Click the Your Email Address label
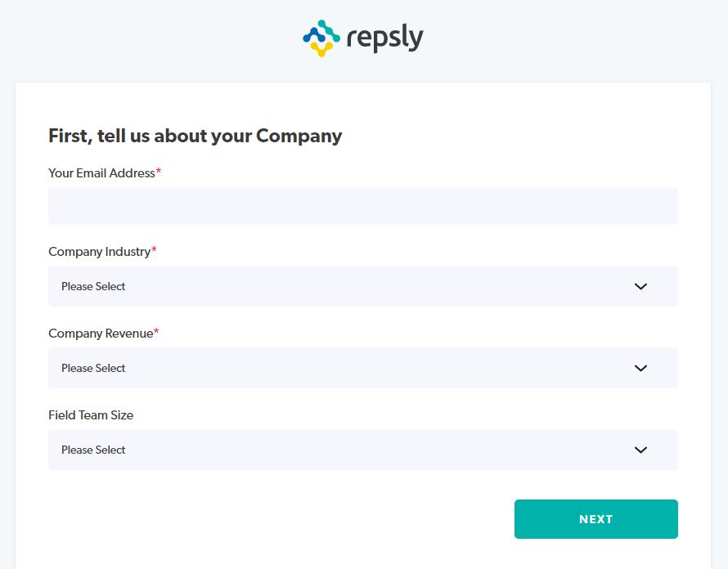The image size is (728, 569). click(x=101, y=173)
